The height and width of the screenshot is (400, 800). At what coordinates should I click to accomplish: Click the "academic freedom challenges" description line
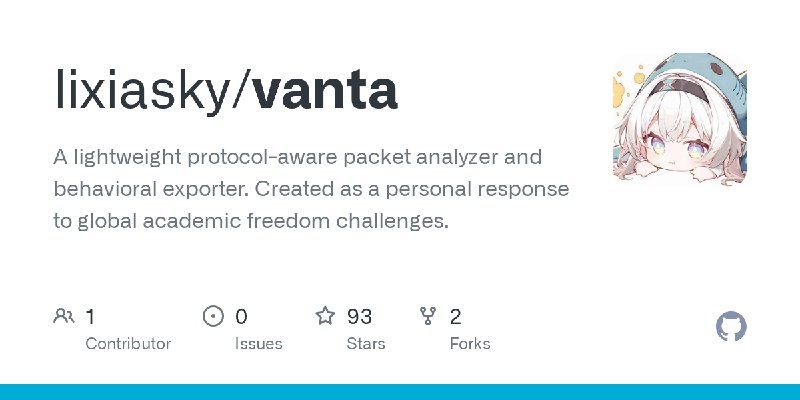tap(251, 221)
